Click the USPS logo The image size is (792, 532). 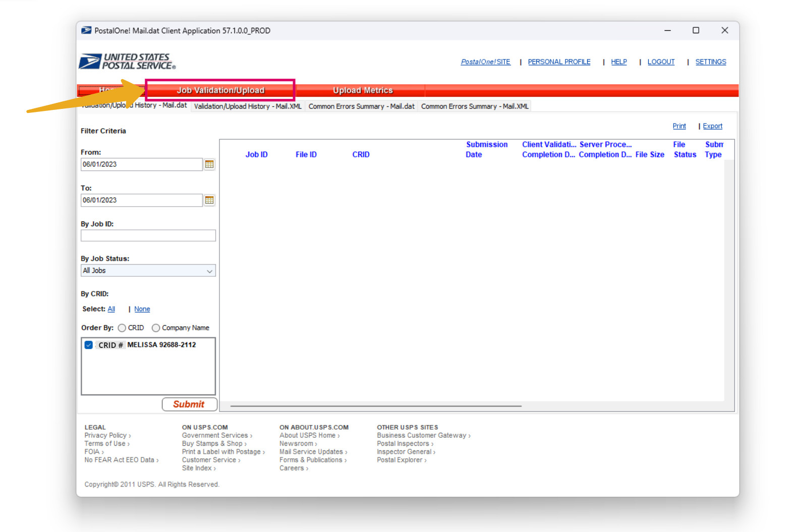tap(128, 62)
